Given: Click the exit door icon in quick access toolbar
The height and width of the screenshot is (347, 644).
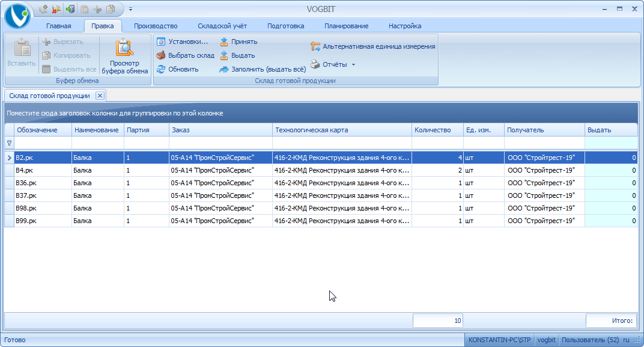Looking at the screenshot, I should pyautogui.click(x=70, y=9).
